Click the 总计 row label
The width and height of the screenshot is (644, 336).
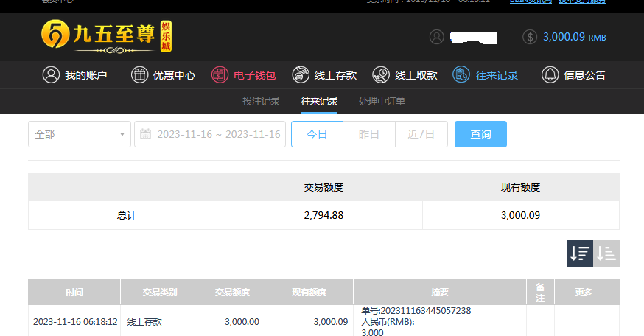127,215
